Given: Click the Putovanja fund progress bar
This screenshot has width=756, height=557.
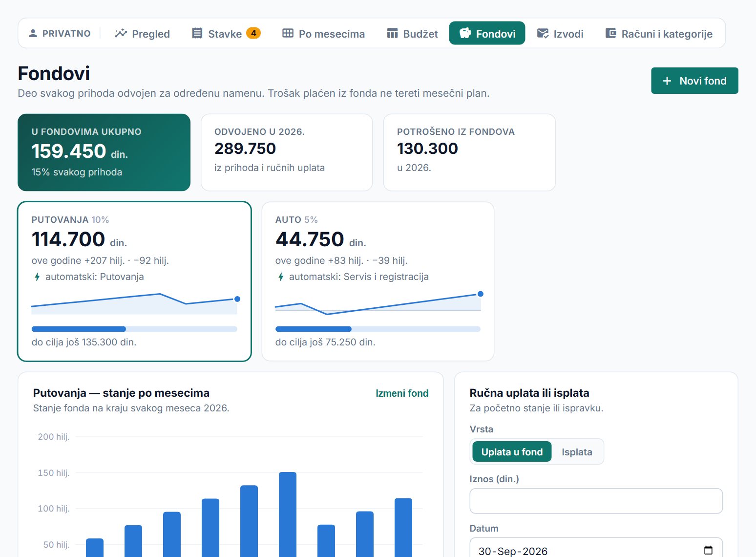Looking at the screenshot, I should click(x=134, y=329).
